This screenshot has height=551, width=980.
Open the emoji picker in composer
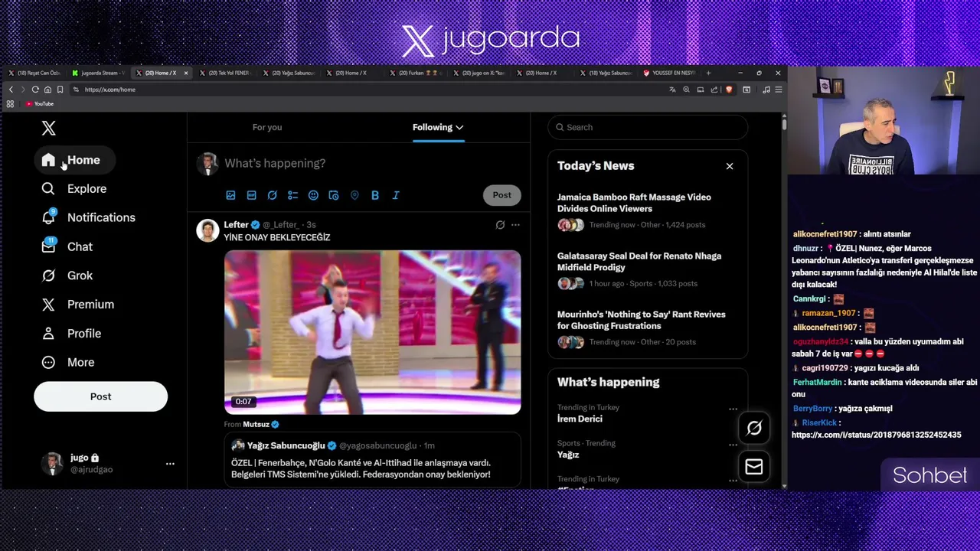point(313,195)
